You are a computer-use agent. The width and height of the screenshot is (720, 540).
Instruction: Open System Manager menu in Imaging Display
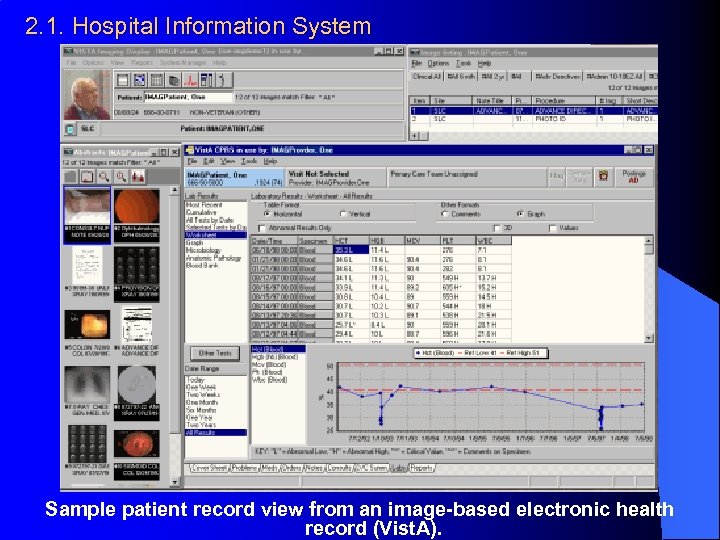coord(183,63)
